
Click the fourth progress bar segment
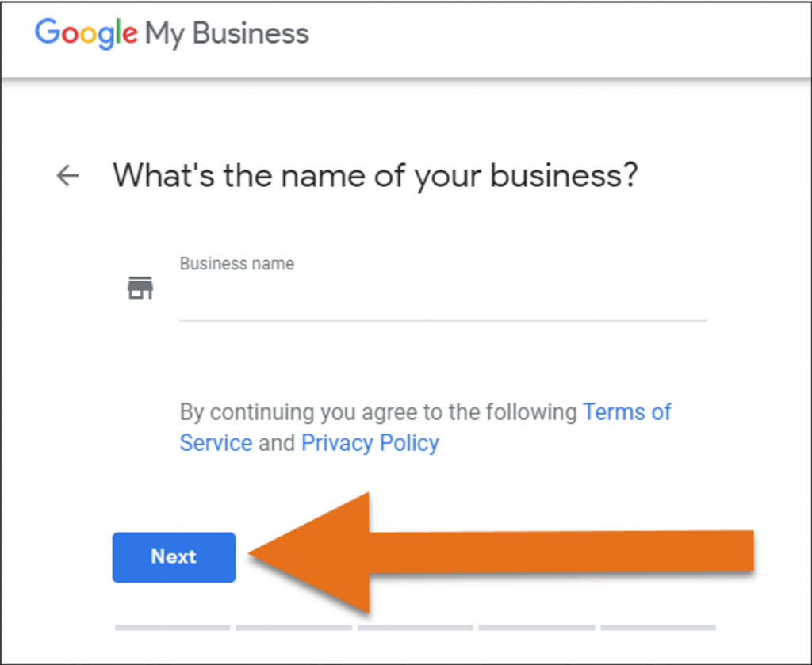(x=537, y=628)
